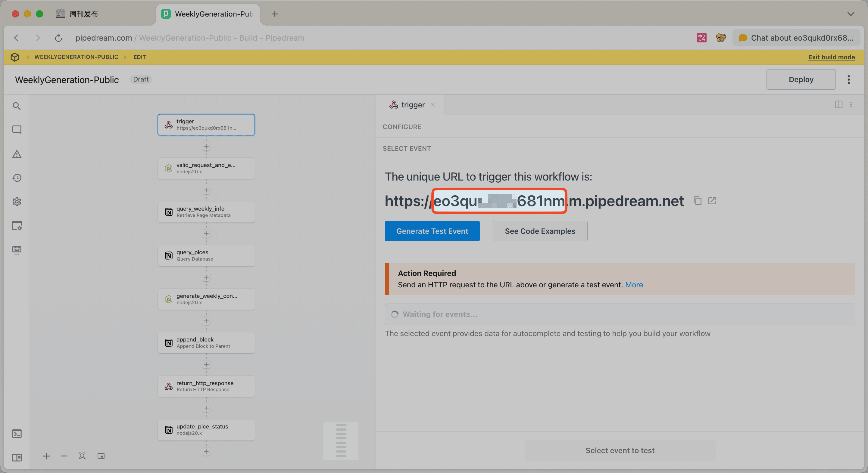Open the event history sidebar icon
The height and width of the screenshot is (473, 868).
click(x=17, y=178)
